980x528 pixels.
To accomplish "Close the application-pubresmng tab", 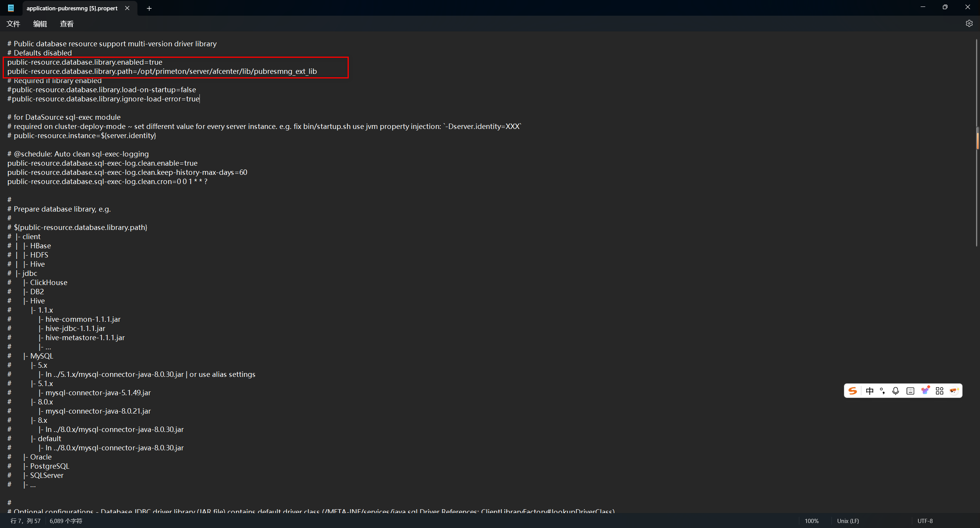I will pos(127,8).
